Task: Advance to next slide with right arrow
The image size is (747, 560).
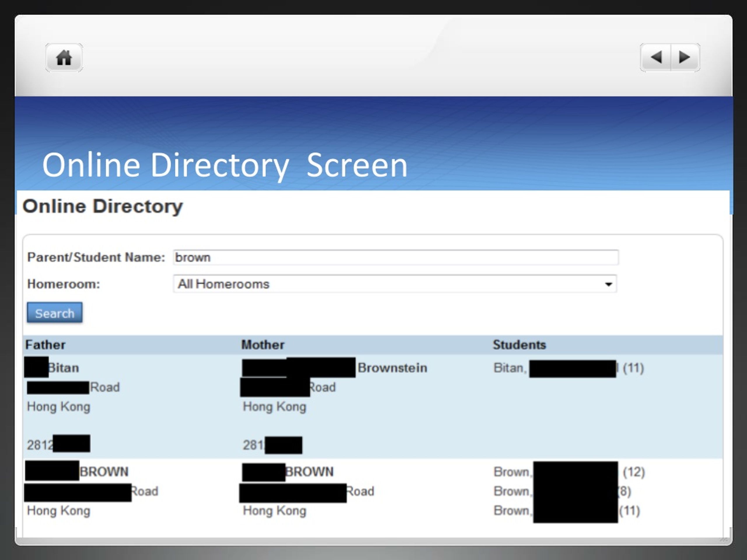Action: 685,57
